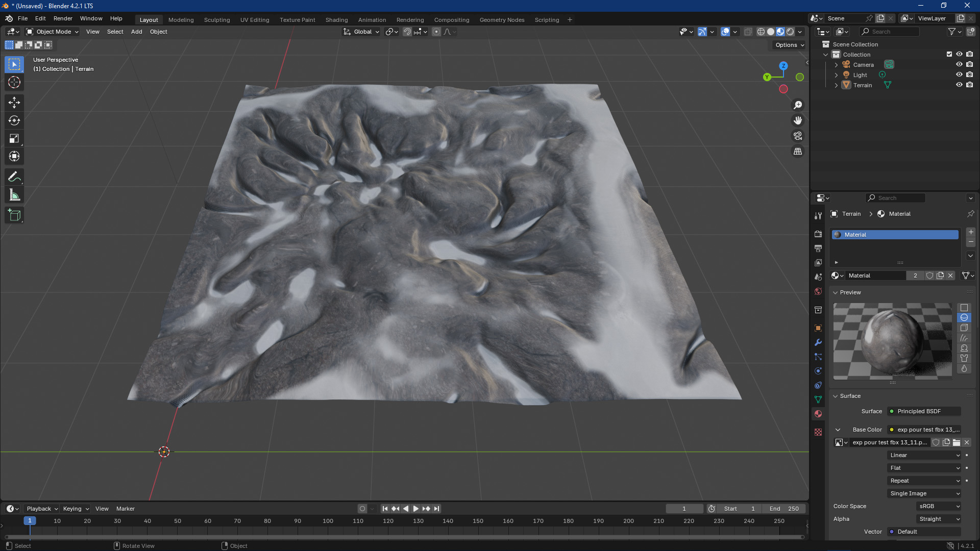Switch to the Modifier Properties tab
This screenshot has width=980, height=551.
click(x=818, y=342)
